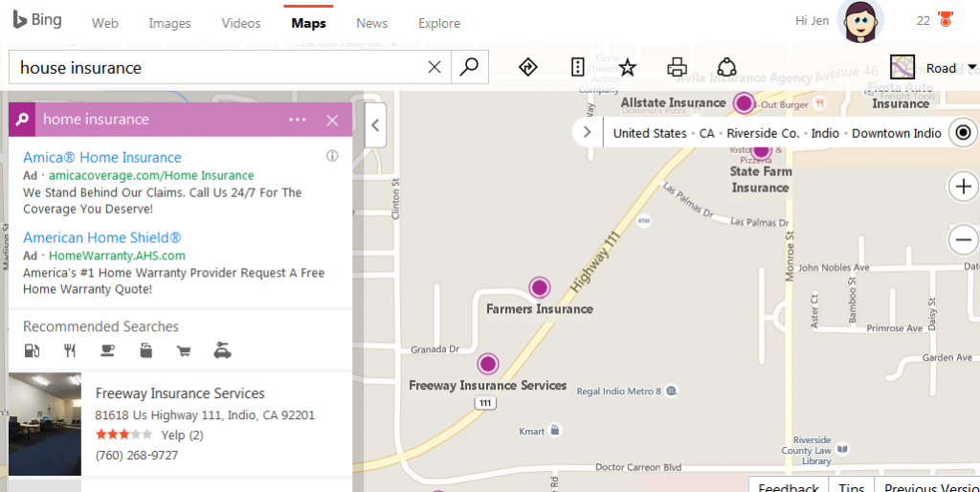980x492 pixels.
Task: Click the traffic light icon
Action: [x=577, y=67]
